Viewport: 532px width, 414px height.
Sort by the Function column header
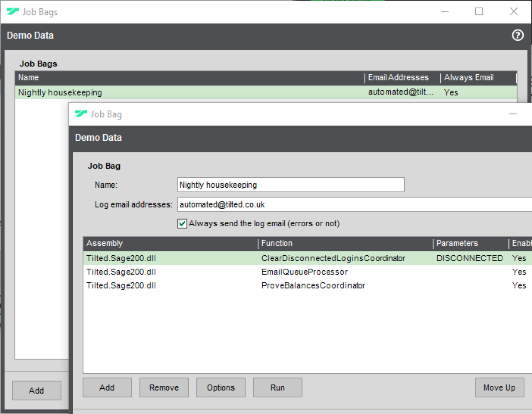tap(345, 243)
